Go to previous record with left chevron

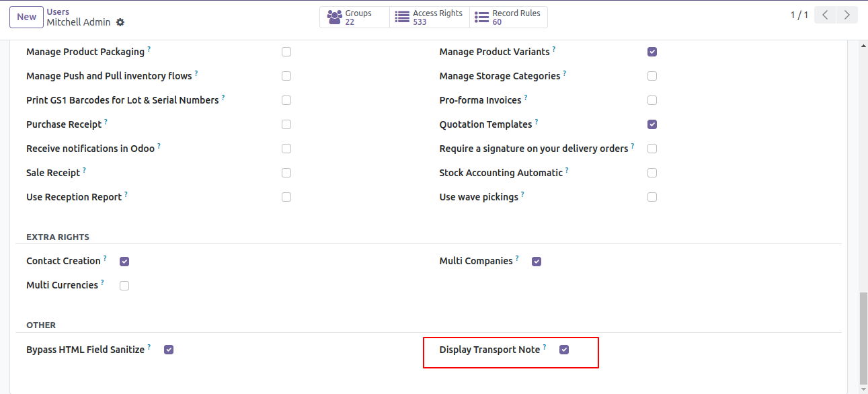825,15
